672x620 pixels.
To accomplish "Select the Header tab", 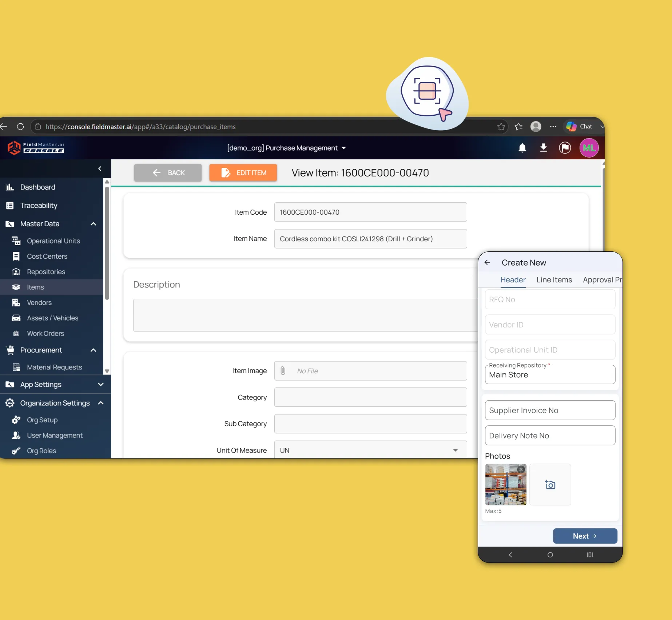I will [x=513, y=280].
